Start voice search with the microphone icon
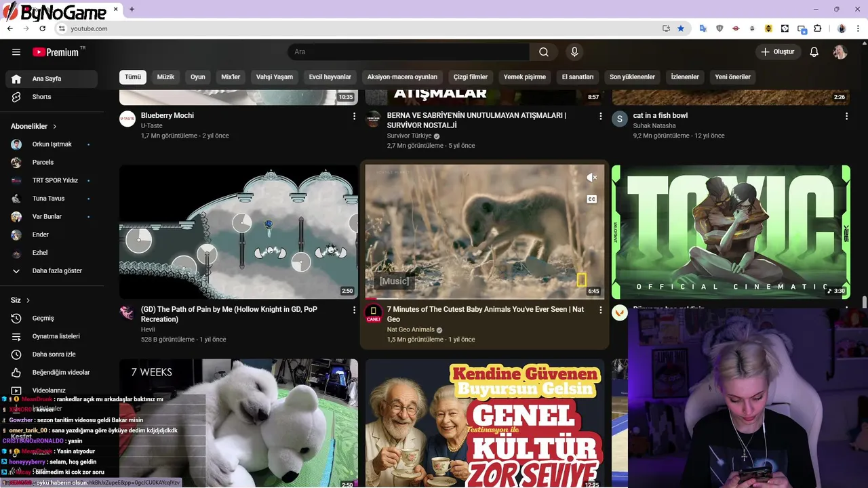 [574, 52]
